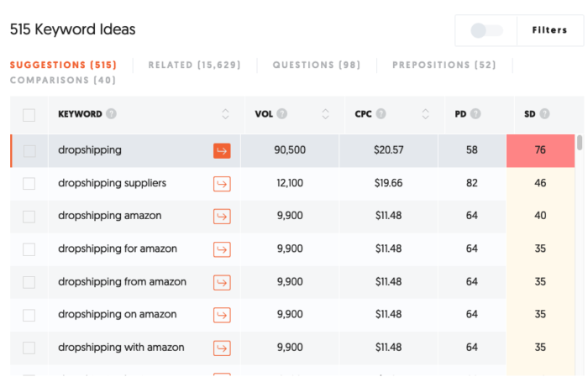The height and width of the screenshot is (382, 588).
Task: Click arrow icon for dropshipping suppliers
Action: pos(222,184)
